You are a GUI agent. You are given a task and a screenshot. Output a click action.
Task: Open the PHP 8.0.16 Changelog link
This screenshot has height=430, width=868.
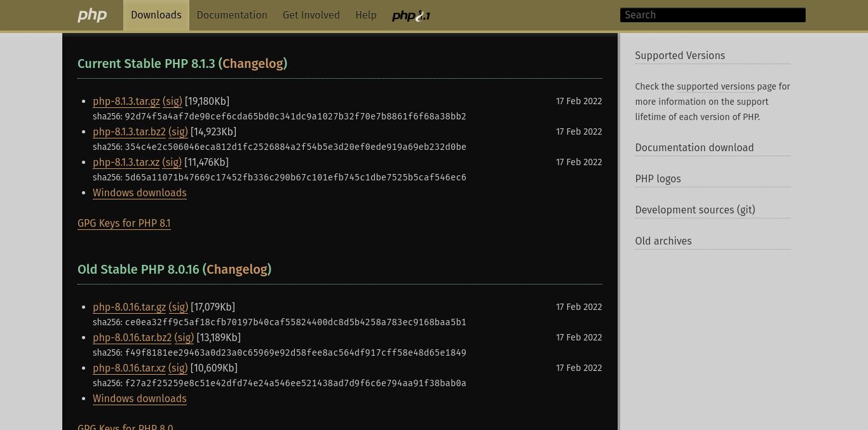tap(237, 269)
